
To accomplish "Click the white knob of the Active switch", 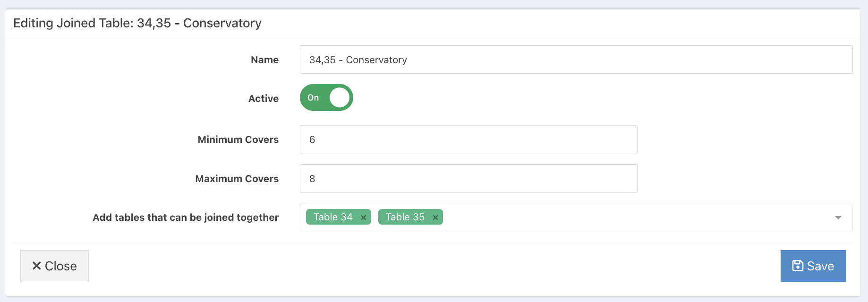I will (x=340, y=98).
